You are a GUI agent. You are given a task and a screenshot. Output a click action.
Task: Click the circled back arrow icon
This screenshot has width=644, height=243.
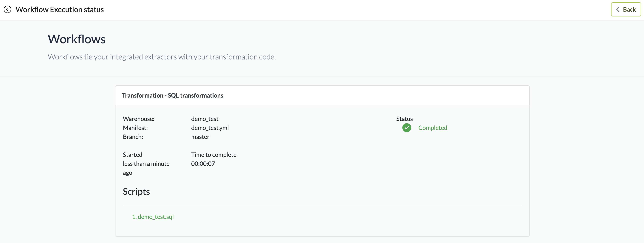7,10
